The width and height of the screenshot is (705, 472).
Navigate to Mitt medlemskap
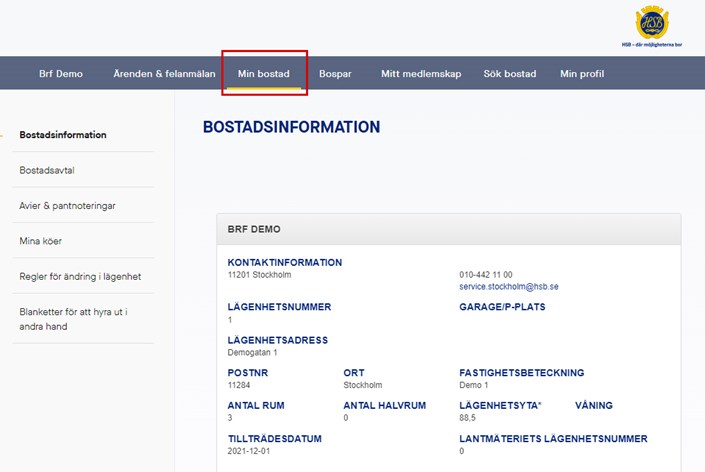(421, 74)
